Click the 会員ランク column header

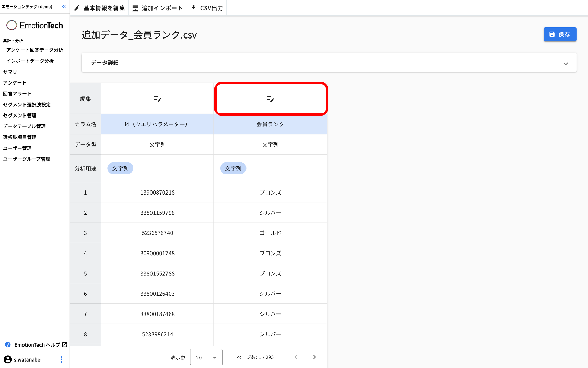click(270, 124)
